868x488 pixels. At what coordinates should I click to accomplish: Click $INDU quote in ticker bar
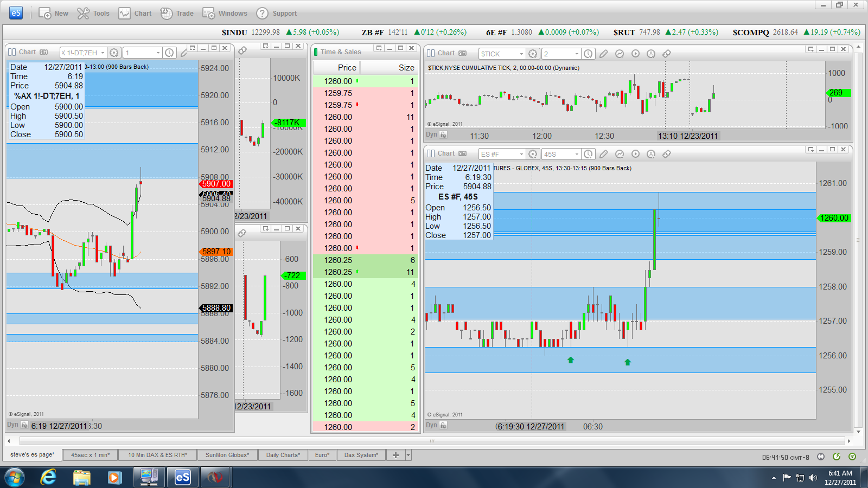point(280,33)
